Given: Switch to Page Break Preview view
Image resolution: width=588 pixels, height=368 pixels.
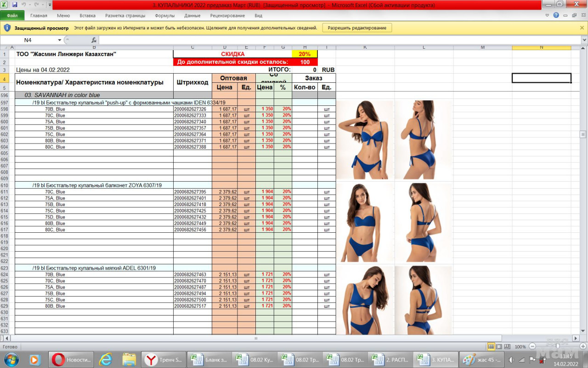Looking at the screenshot, I should [x=506, y=346].
